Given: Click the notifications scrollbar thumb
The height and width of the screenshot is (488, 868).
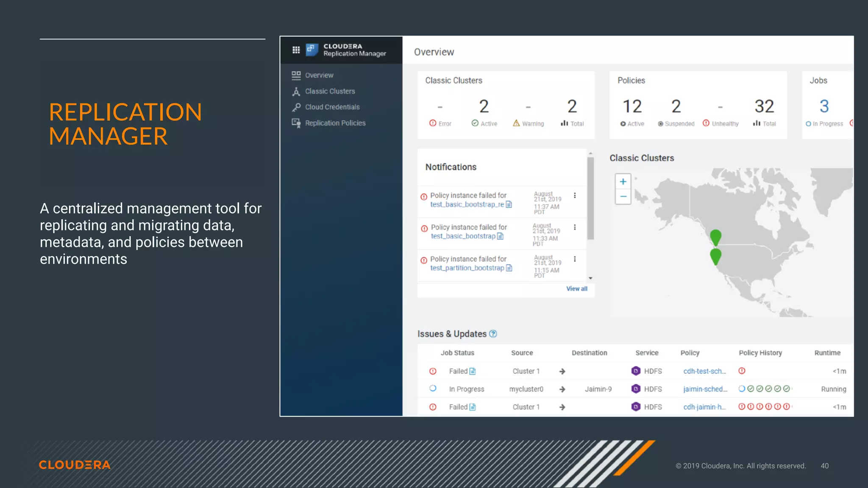Looking at the screenshot, I should click(590, 198).
